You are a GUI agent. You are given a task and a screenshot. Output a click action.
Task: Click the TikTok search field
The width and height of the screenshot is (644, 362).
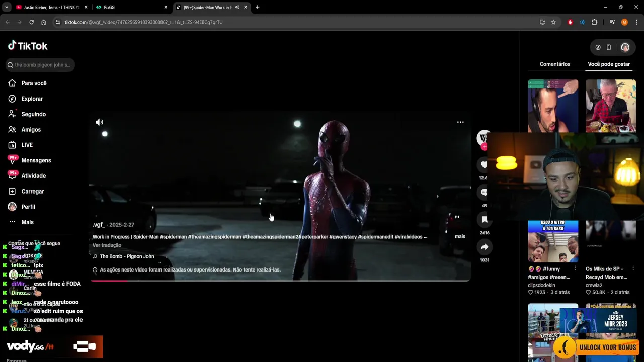[x=40, y=65]
